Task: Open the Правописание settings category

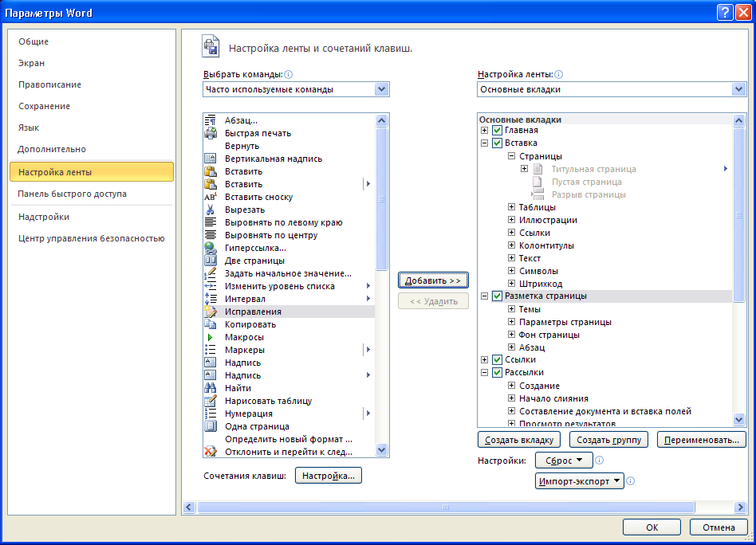Action: pyautogui.click(x=92, y=84)
